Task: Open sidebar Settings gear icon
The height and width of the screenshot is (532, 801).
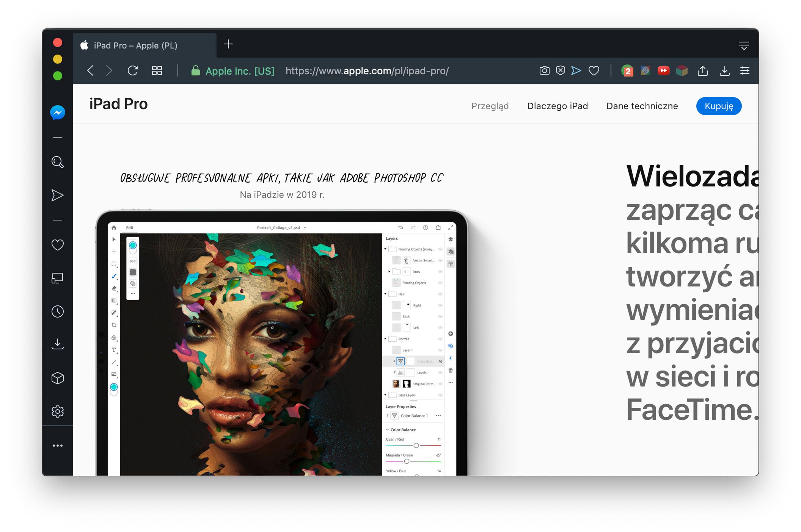Action: click(x=58, y=411)
